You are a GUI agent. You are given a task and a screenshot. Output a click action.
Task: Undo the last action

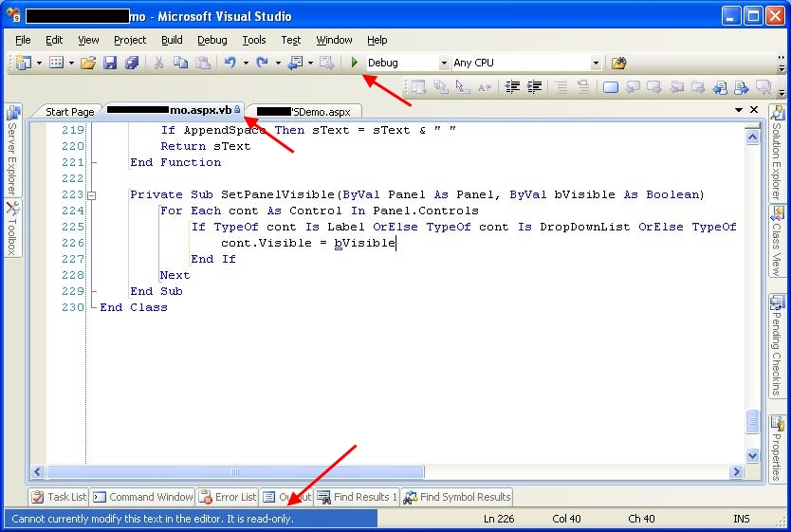pyautogui.click(x=230, y=63)
